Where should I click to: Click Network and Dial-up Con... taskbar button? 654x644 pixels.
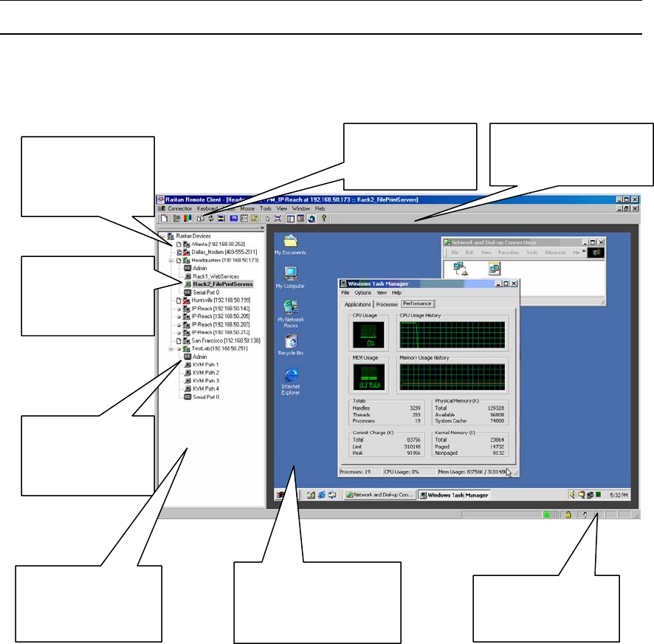tap(379, 495)
